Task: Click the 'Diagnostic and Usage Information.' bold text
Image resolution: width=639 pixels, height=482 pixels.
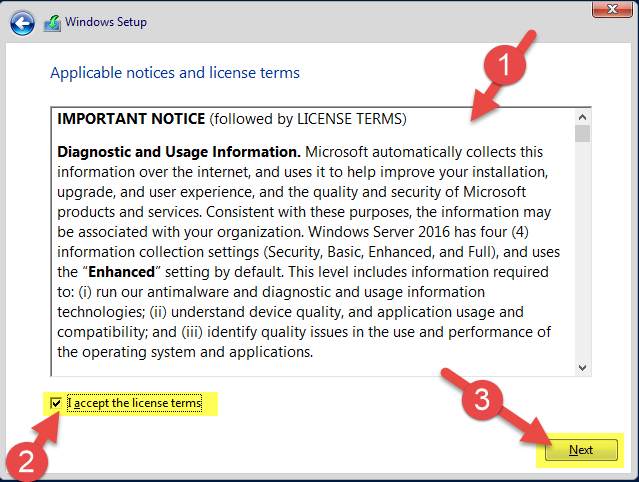Action: pyautogui.click(x=179, y=152)
